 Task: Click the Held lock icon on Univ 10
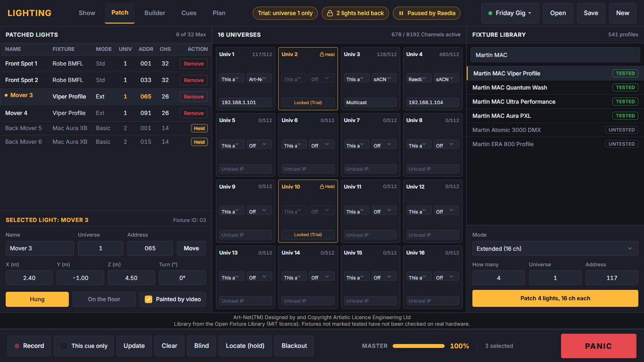pos(322,187)
